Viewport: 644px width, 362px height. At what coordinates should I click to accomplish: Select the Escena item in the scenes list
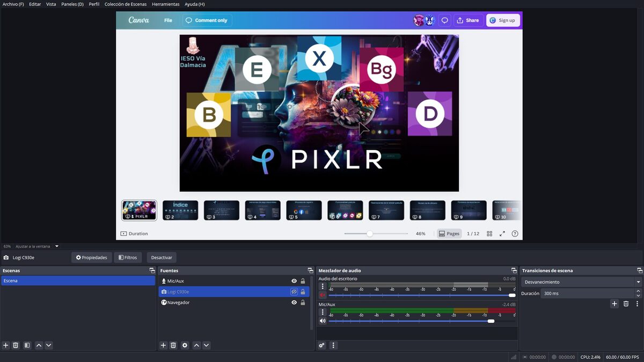point(78,280)
